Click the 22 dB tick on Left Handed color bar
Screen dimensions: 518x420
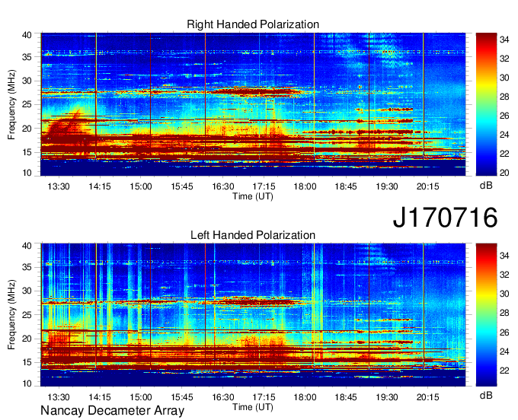point(504,371)
